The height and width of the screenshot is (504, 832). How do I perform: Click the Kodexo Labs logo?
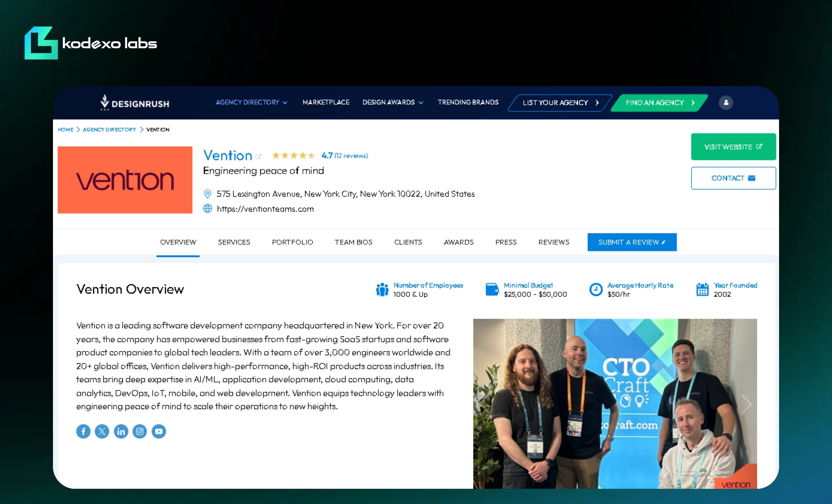[90, 43]
